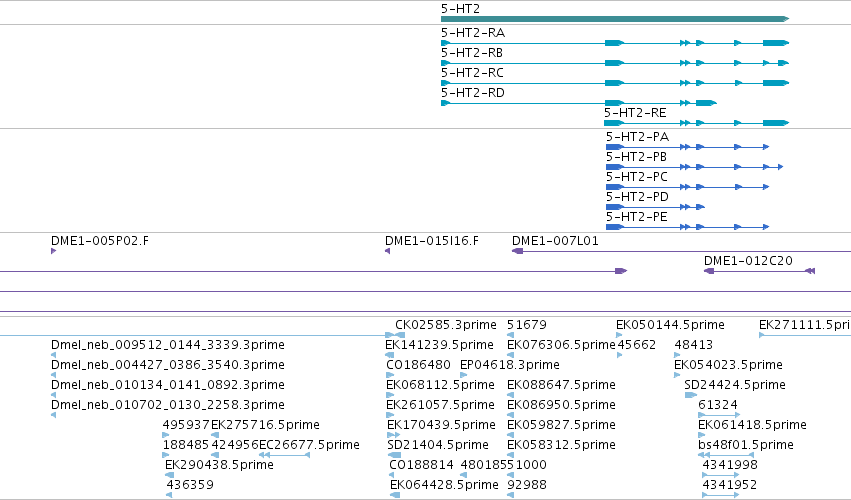Select the 5-HT2-PE protein label
The height and width of the screenshot is (500, 851).
[637, 218]
